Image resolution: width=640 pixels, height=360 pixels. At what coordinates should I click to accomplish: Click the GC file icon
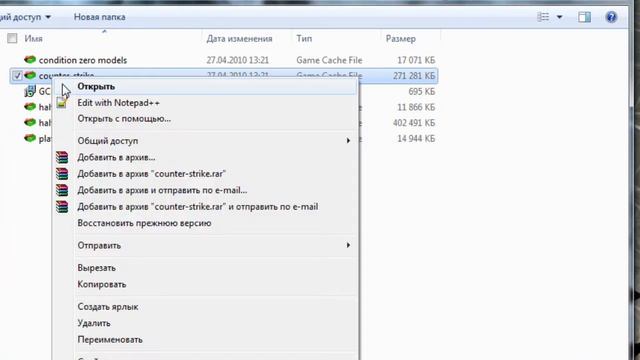click(x=30, y=91)
